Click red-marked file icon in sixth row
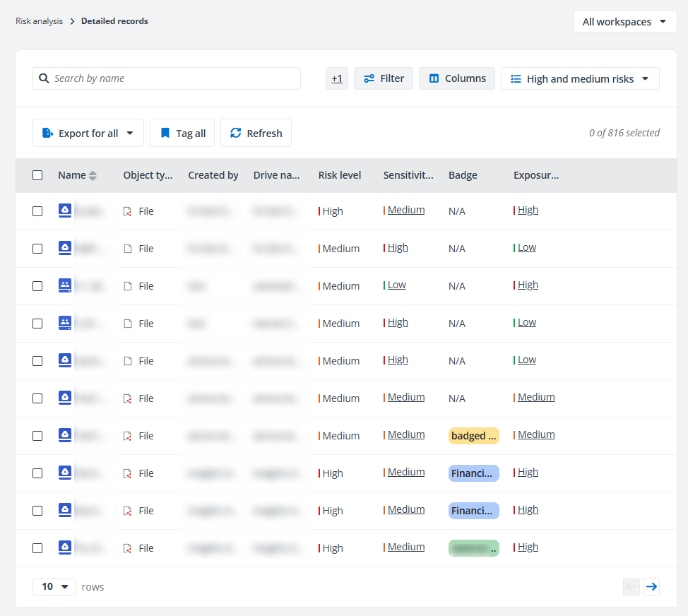The height and width of the screenshot is (616, 688). pyautogui.click(x=127, y=398)
